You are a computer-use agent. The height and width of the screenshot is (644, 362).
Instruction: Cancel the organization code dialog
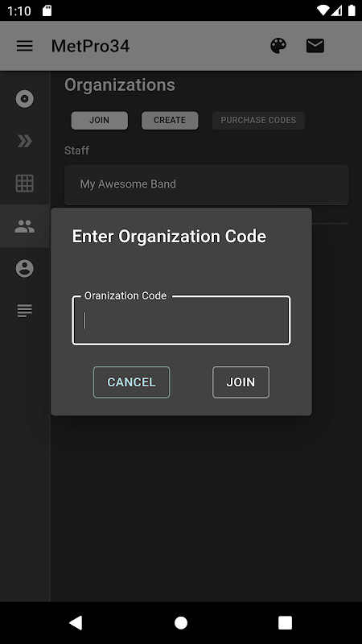(131, 382)
